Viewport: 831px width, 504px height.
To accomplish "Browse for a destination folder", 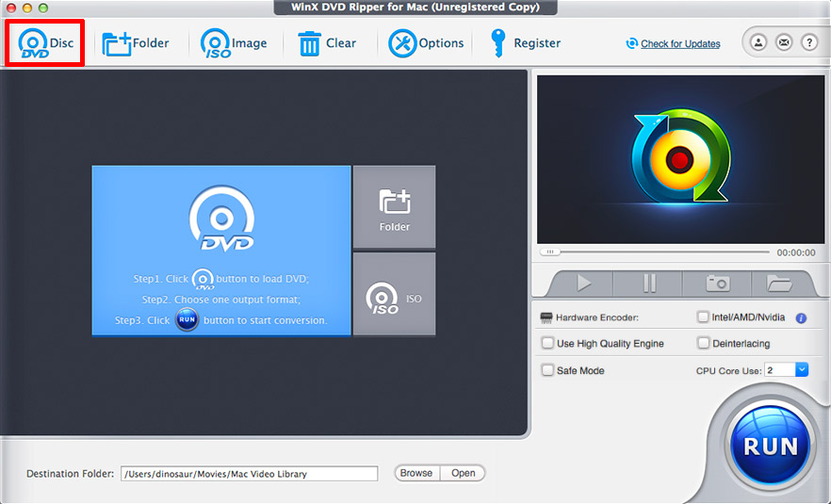I will click(x=416, y=473).
